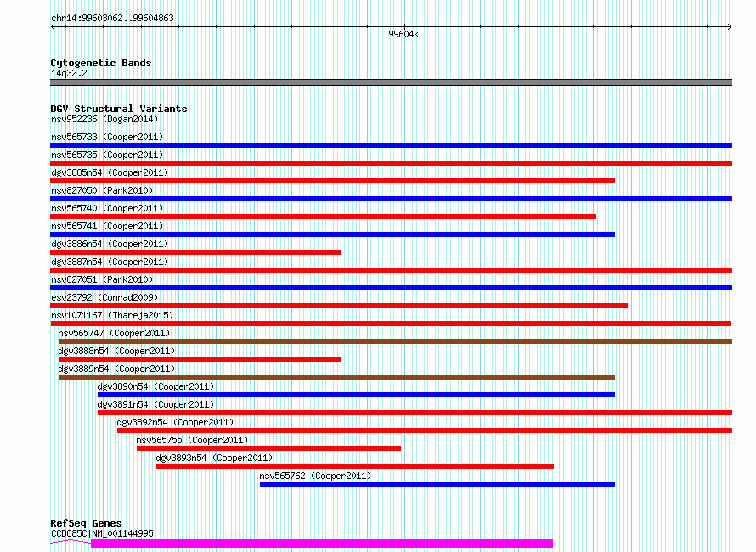The width and height of the screenshot is (756, 552).
Task: Select the blue nsv827051 variant bar
Action: point(391,288)
